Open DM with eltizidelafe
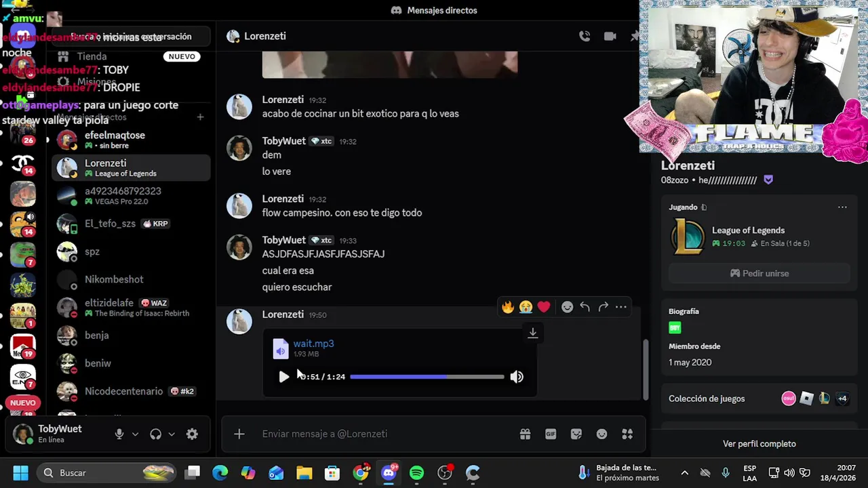This screenshot has height=488, width=868. [x=131, y=308]
